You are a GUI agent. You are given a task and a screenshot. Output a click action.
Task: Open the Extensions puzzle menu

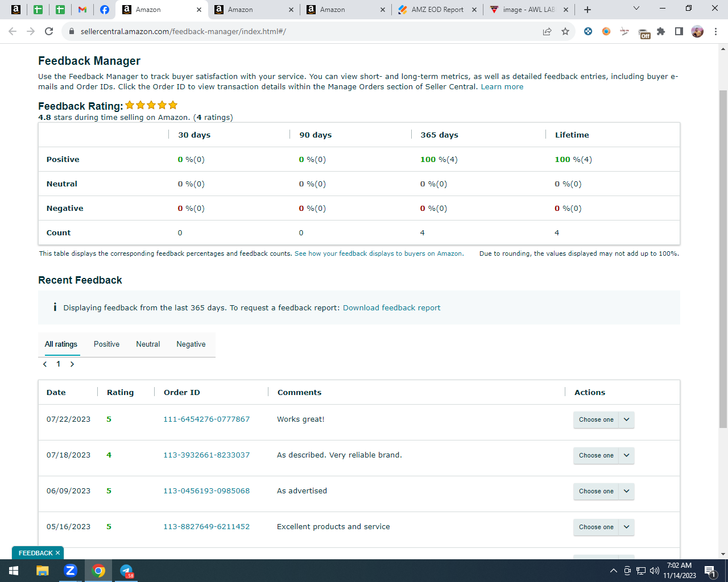[x=661, y=31]
